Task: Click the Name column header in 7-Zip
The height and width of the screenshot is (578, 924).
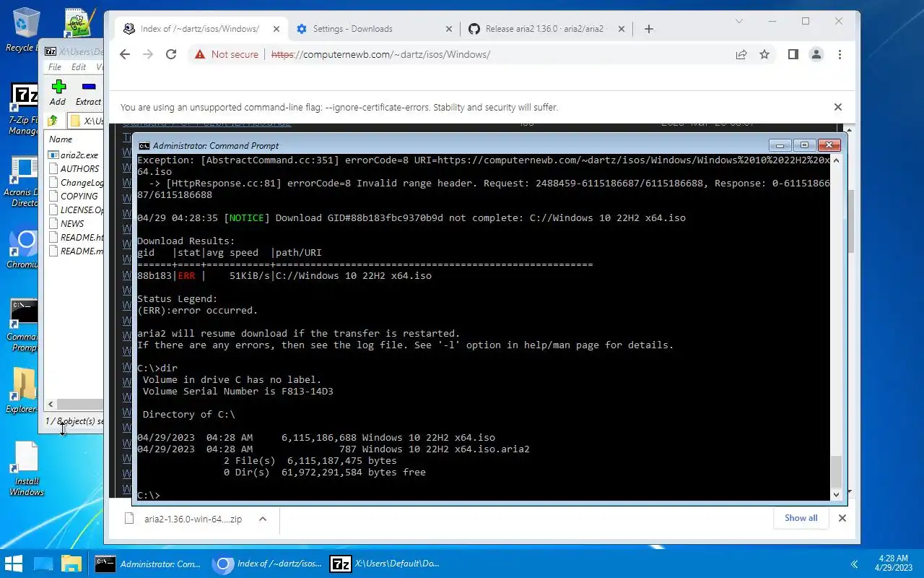Action: tap(74, 139)
